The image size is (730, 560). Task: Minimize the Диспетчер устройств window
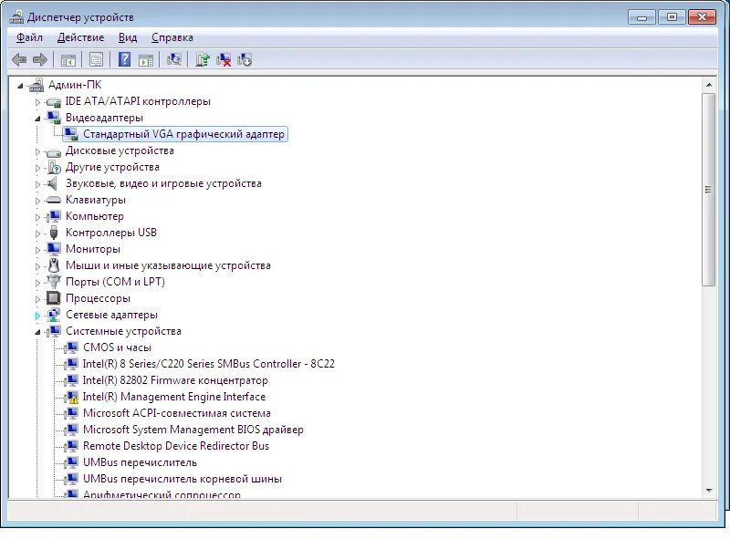point(641,17)
